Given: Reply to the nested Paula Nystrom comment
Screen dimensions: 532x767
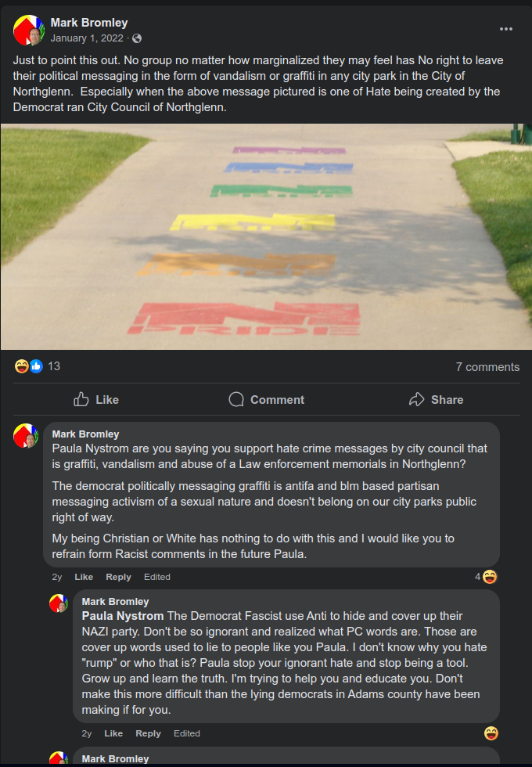Looking at the screenshot, I should 148,733.
